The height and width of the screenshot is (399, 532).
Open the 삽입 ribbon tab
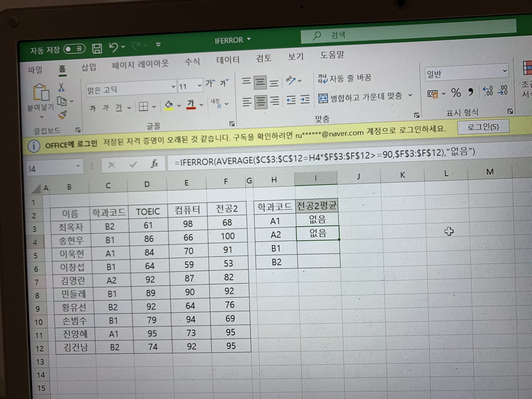89,67
